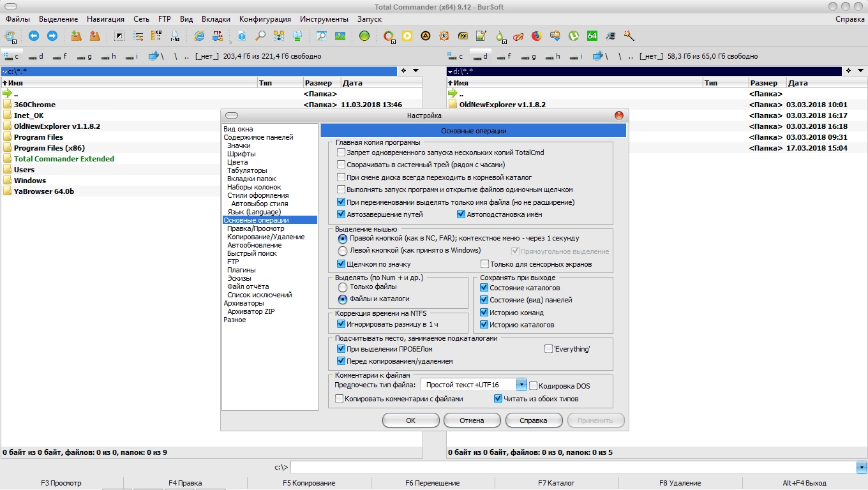Image resolution: width=868 pixels, height=490 pixels.
Task: Toggle 'Автоподстановка имён' checkbox
Action: click(461, 214)
